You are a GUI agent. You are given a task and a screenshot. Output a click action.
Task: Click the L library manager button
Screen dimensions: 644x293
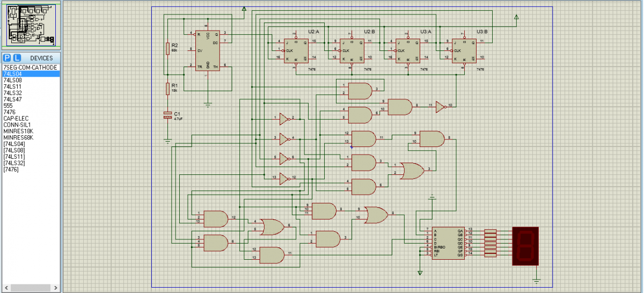(16, 57)
